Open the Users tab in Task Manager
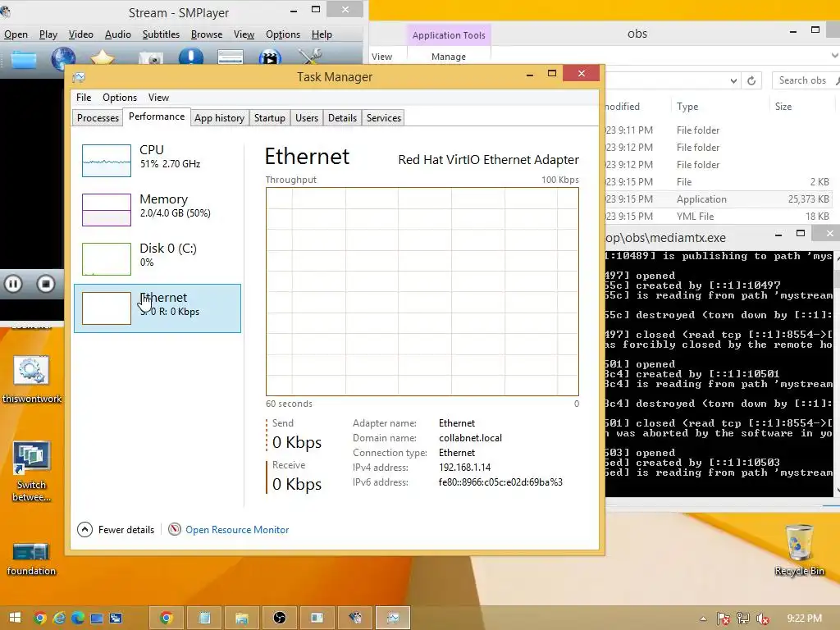The height and width of the screenshot is (630, 840). click(x=307, y=118)
